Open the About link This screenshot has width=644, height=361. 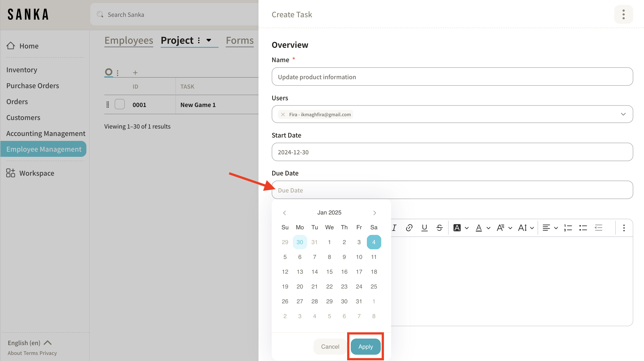15,353
